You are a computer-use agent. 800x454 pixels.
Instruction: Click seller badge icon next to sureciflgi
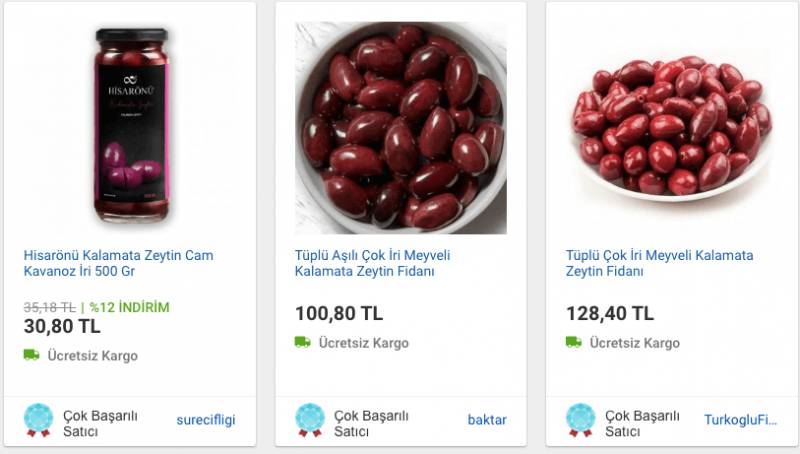tap(38, 420)
